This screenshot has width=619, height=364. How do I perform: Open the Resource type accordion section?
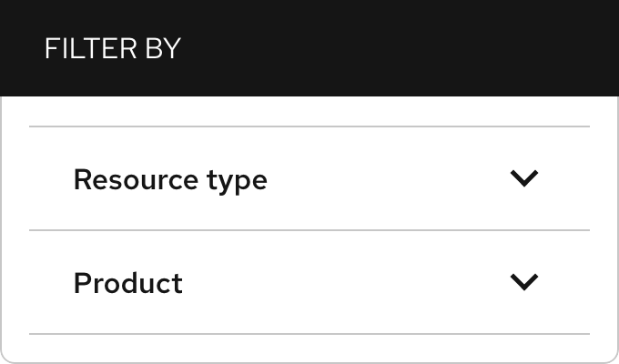tap(309, 179)
